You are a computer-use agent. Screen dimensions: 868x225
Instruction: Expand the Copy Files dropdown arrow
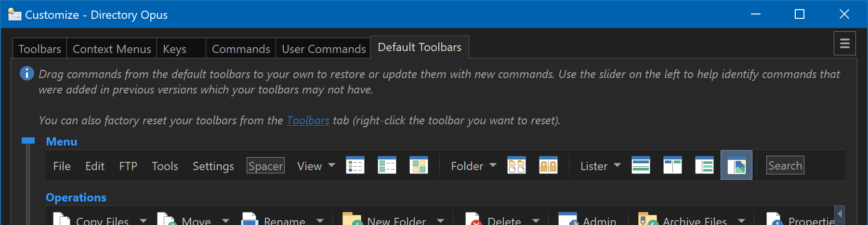pyautogui.click(x=143, y=220)
